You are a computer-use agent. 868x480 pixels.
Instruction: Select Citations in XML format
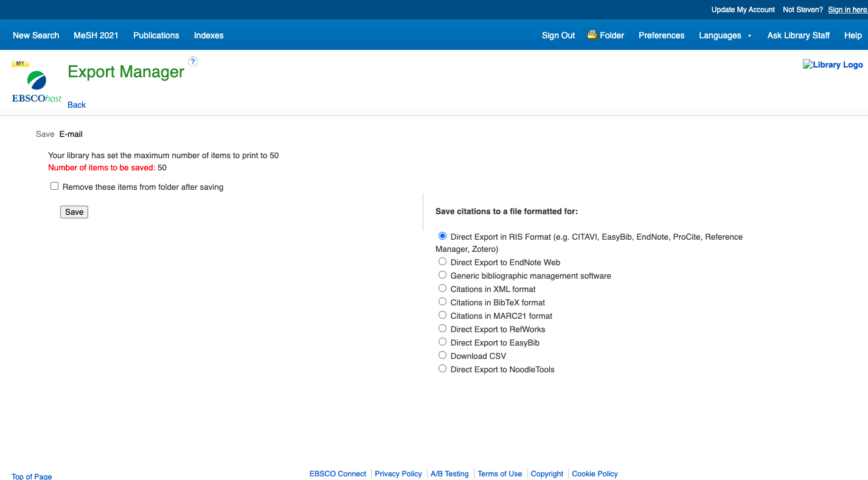point(442,288)
